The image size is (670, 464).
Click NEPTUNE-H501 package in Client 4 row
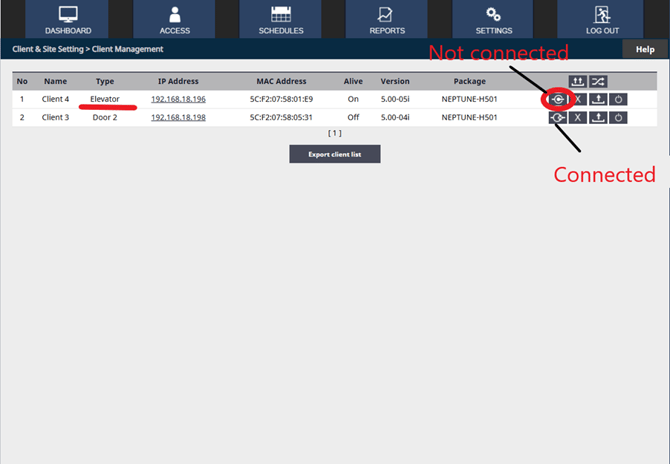(x=469, y=99)
